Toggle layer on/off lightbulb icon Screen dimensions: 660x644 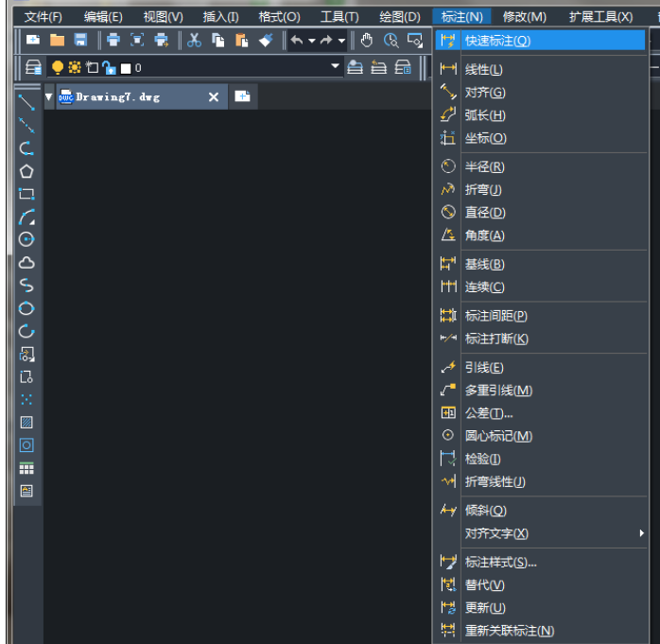point(57,67)
